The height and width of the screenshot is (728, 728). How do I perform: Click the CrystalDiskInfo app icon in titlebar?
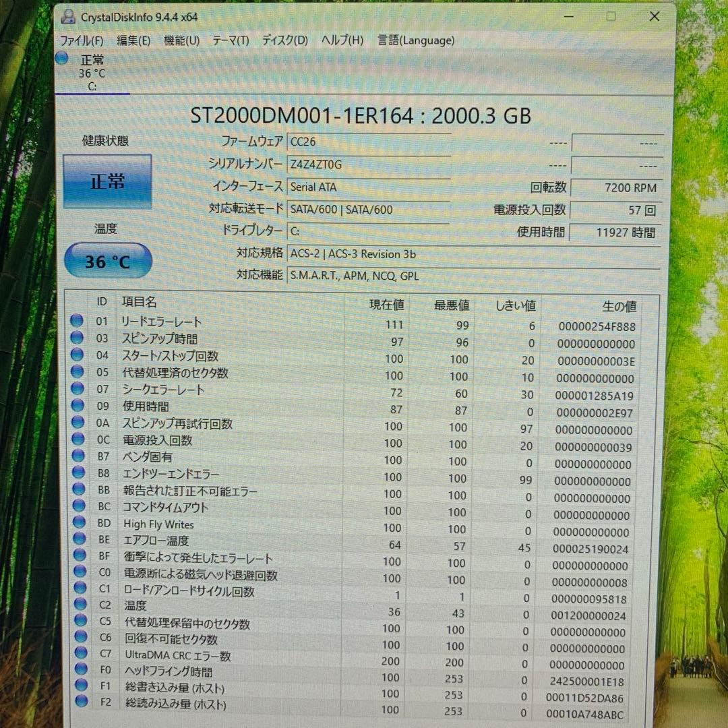click(x=68, y=16)
